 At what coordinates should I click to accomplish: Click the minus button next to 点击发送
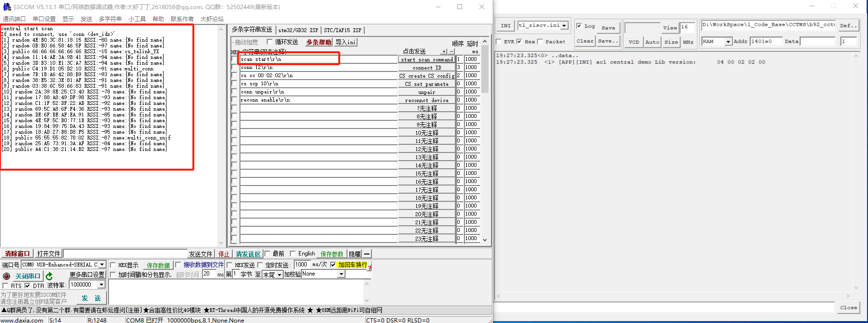point(451,51)
